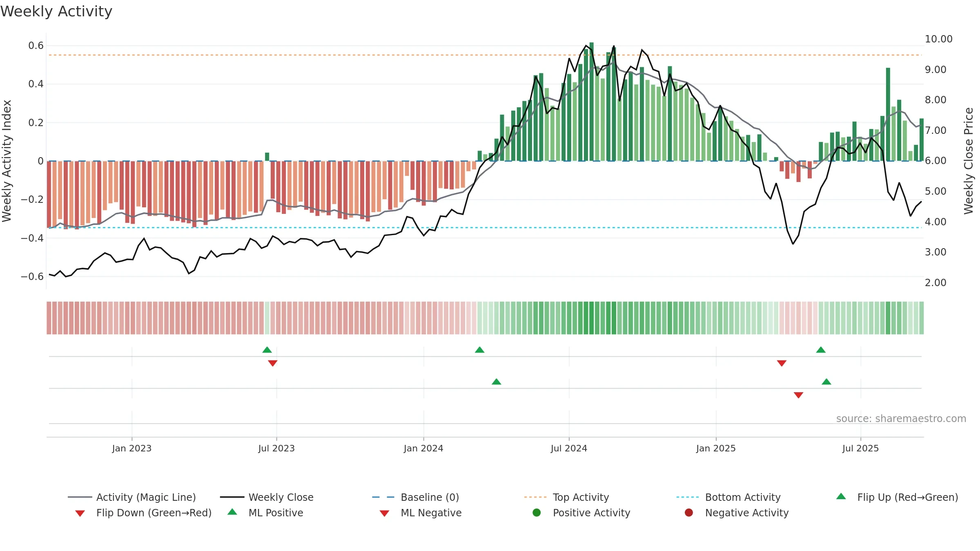Click the Jul 2023 axis label

tap(276, 449)
